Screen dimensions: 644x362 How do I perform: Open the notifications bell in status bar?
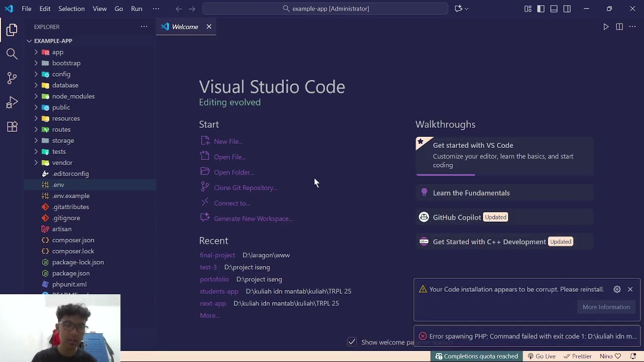pos(632,356)
